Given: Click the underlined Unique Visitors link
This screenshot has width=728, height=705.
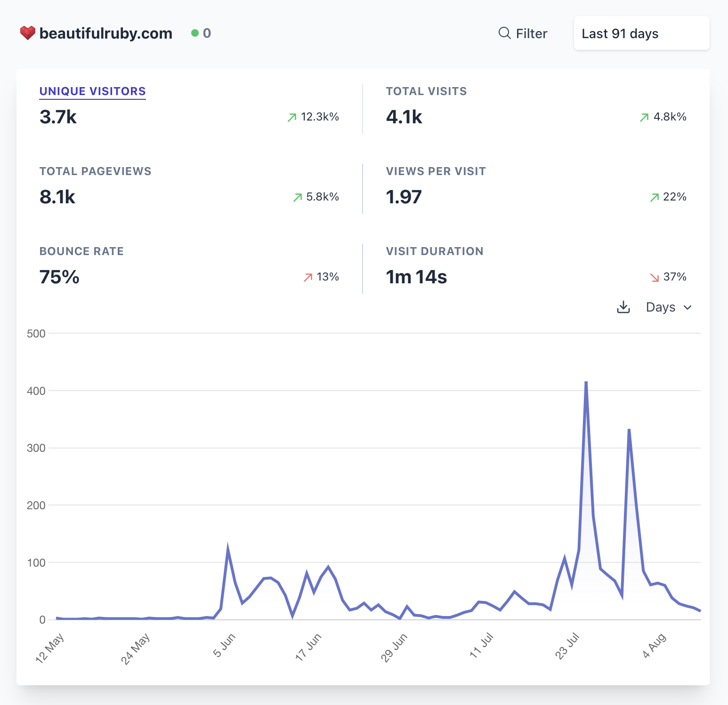Looking at the screenshot, I should click(92, 91).
